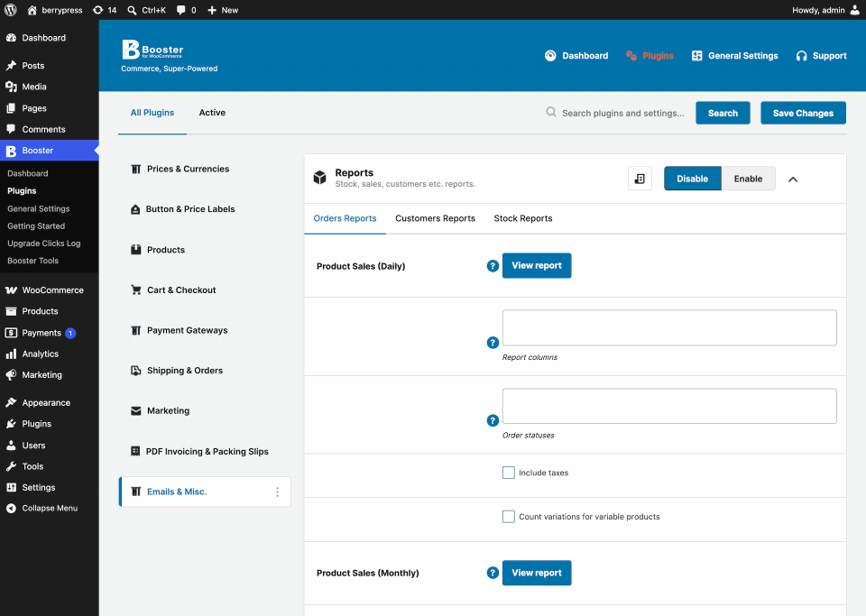
Task: View report for Product Sales (Daily)
Action: pyautogui.click(x=537, y=265)
